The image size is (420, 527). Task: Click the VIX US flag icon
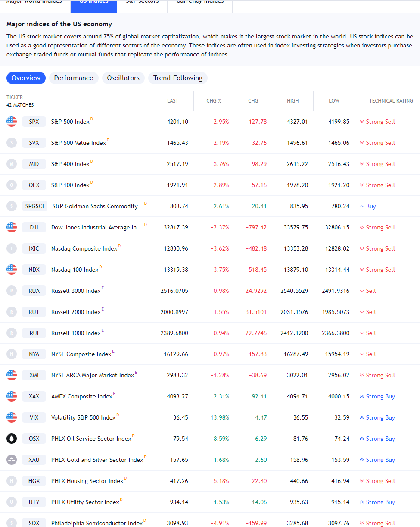12,417
